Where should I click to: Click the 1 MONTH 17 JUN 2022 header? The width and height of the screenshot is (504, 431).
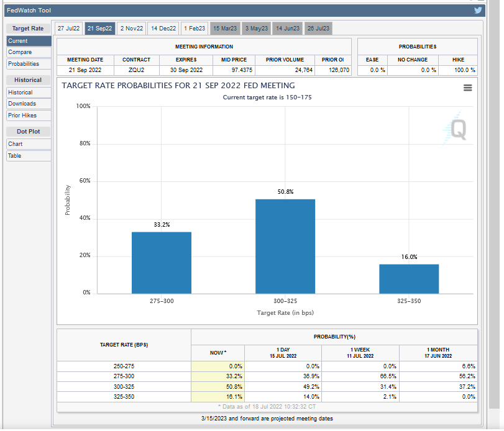point(438,353)
